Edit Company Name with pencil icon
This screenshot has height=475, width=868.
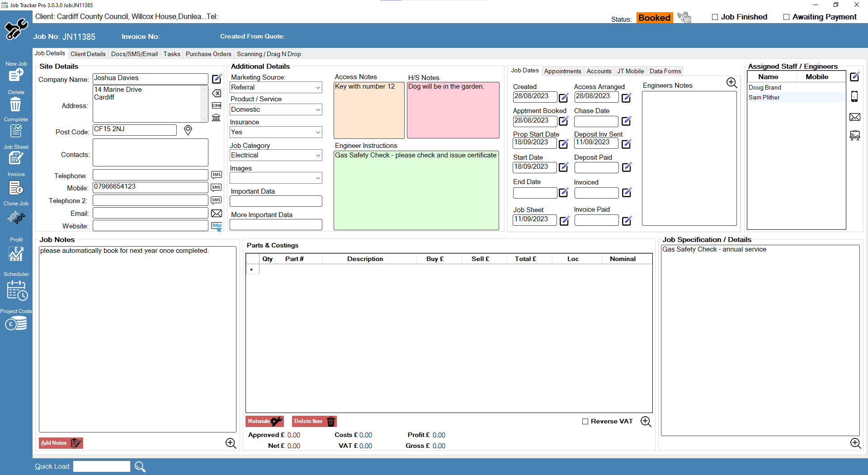pyautogui.click(x=217, y=79)
